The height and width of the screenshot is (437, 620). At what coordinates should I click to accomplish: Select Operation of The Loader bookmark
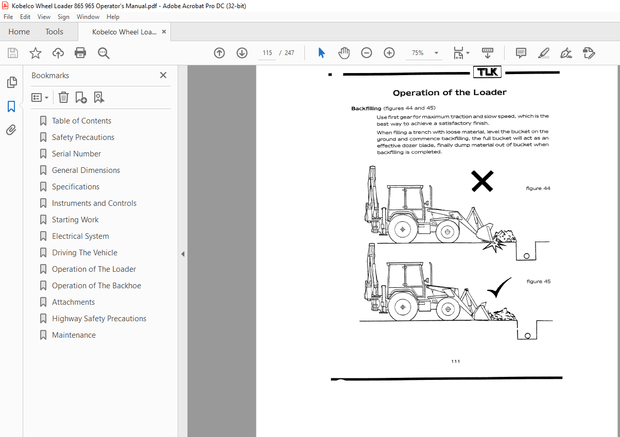[x=94, y=269]
